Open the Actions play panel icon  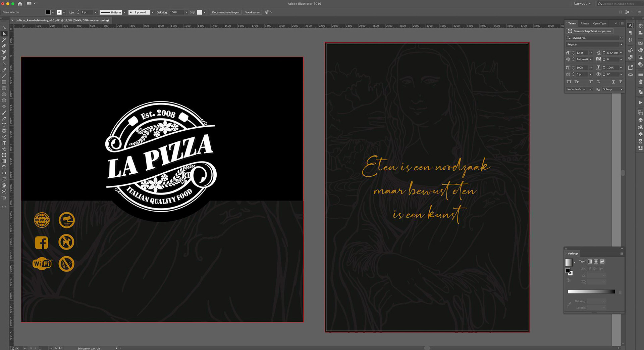640,102
